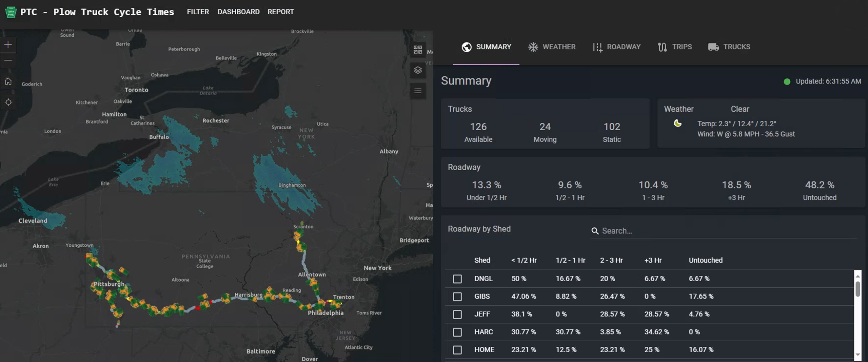
Task: Open the ROADWAY tab
Action: (x=624, y=47)
